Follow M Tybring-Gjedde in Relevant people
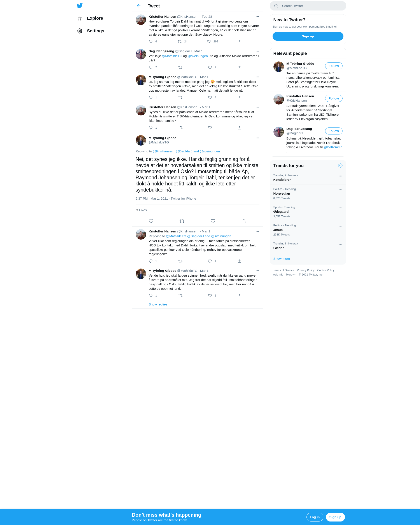This screenshot has width=420, height=525. pyautogui.click(x=334, y=66)
